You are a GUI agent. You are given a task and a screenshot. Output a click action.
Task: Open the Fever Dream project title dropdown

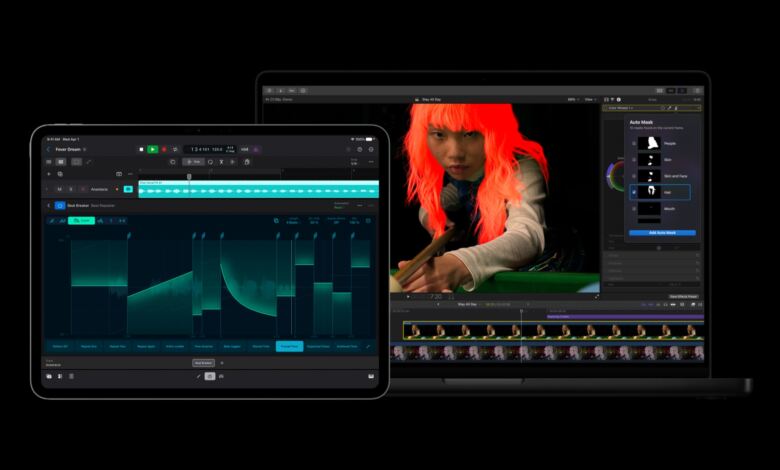pyautogui.click(x=85, y=149)
